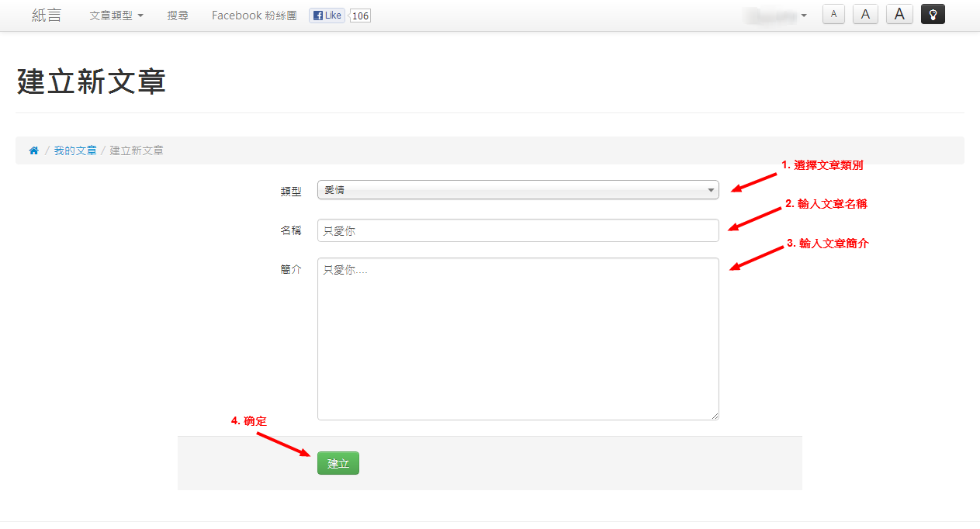Click the 建立新文章 breadcrumb item
This screenshot has width=980, height=529.
(137, 150)
